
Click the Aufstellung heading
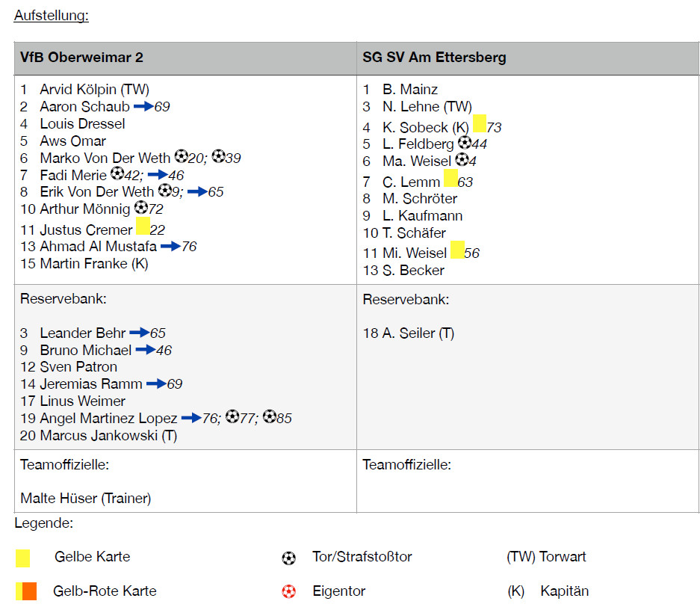51,16
